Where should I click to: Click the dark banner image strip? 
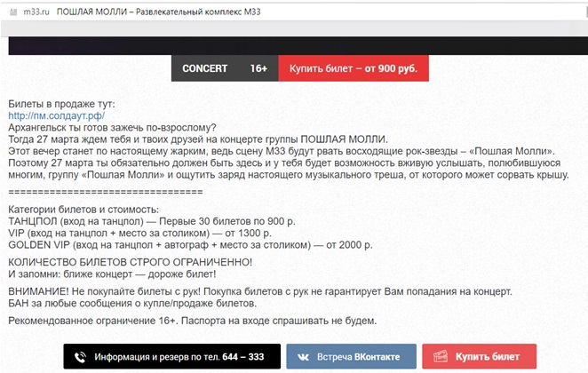pos(293,45)
